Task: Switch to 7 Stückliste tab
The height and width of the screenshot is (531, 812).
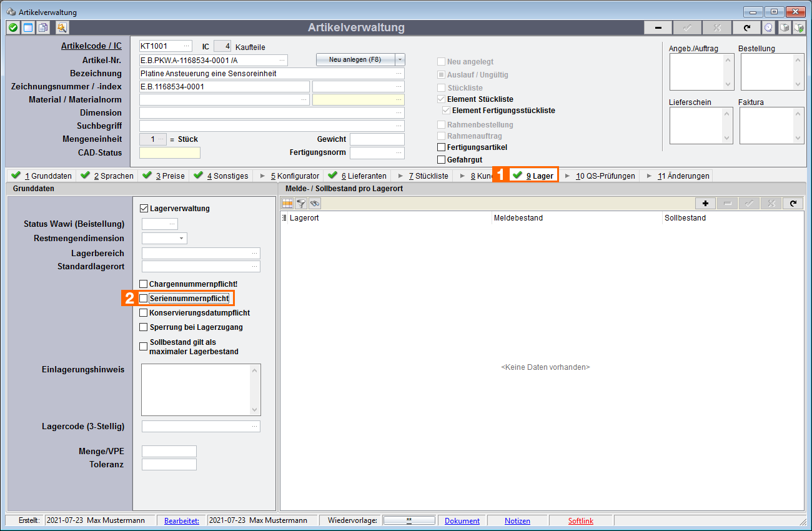Action: 422,176
